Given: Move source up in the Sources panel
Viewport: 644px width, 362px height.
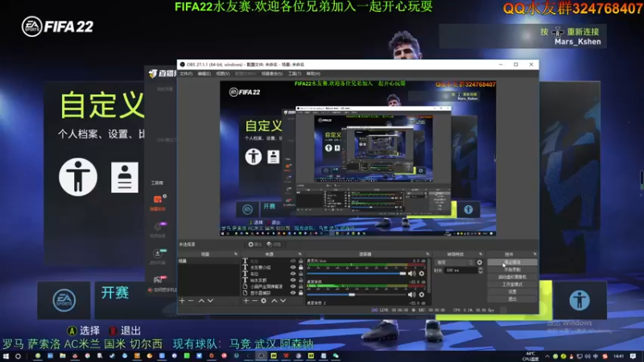Looking at the screenshot, I should pyautogui.click(x=274, y=301).
